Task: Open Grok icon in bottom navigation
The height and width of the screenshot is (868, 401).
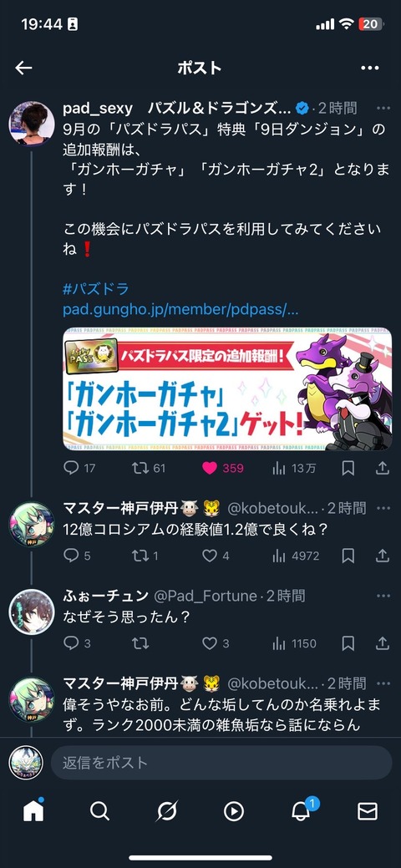Action: (167, 811)
